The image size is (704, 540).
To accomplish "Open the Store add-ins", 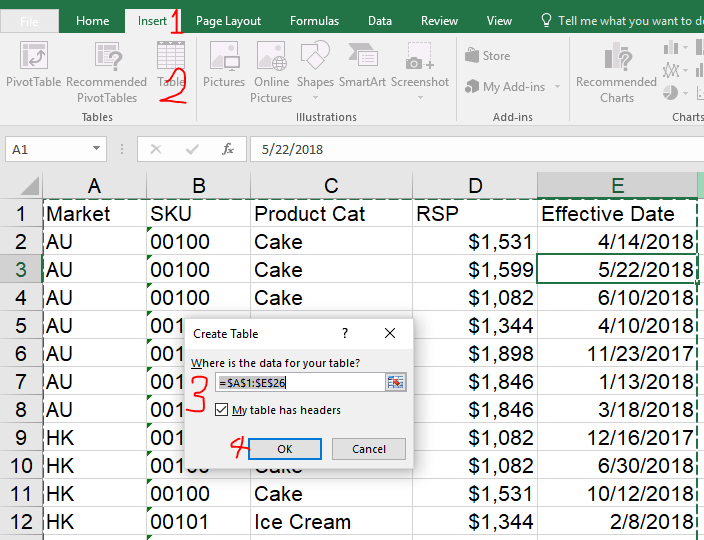I will [488, 56].
